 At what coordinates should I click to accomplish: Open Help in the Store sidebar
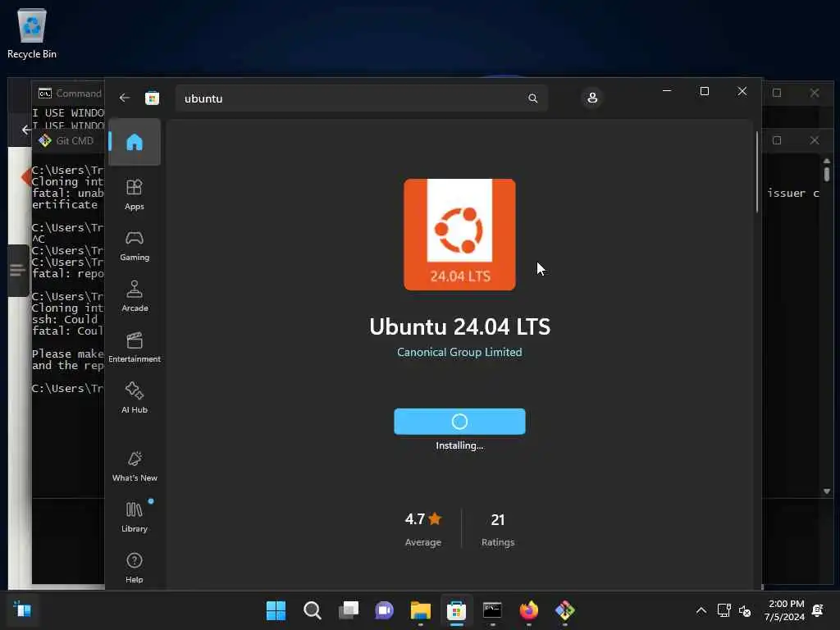[x=135, y=568]
